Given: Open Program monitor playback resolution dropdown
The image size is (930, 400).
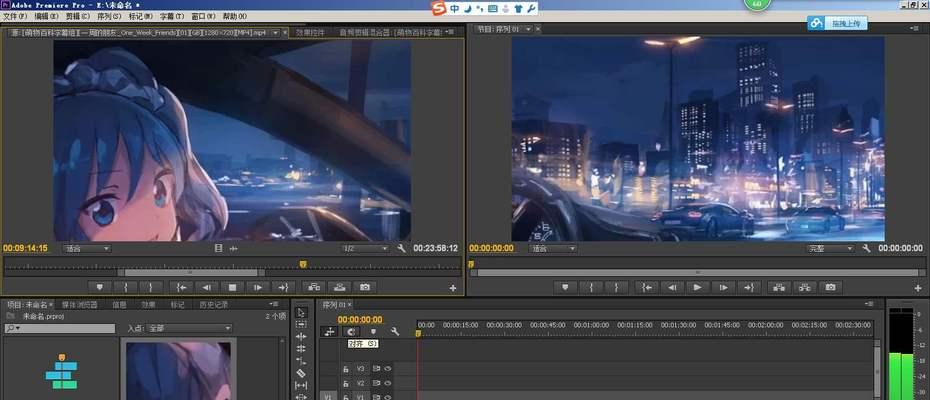Looking at the screenshot, I should [x=830, y=249].
